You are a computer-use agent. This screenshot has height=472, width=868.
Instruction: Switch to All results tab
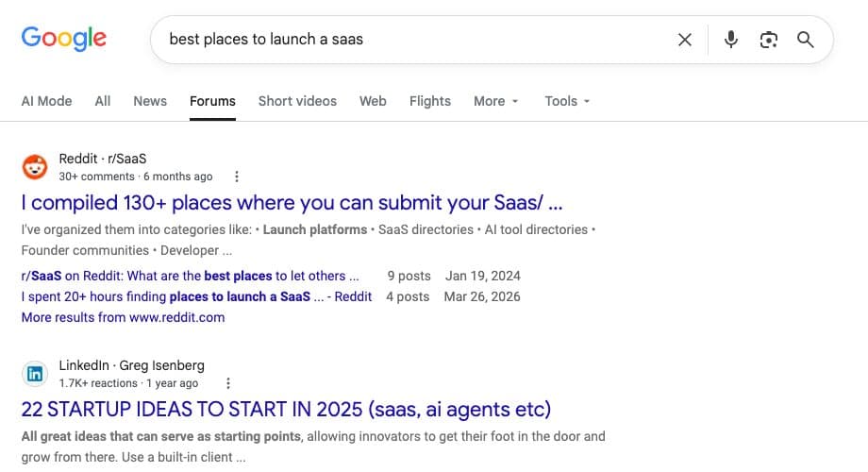[103, 101]
